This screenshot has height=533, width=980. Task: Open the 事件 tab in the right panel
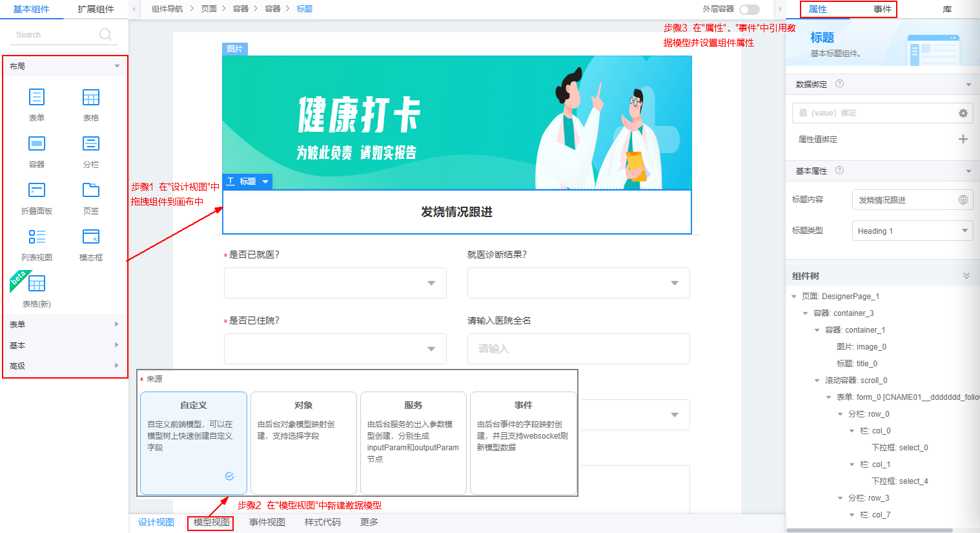tap(883, 9)
